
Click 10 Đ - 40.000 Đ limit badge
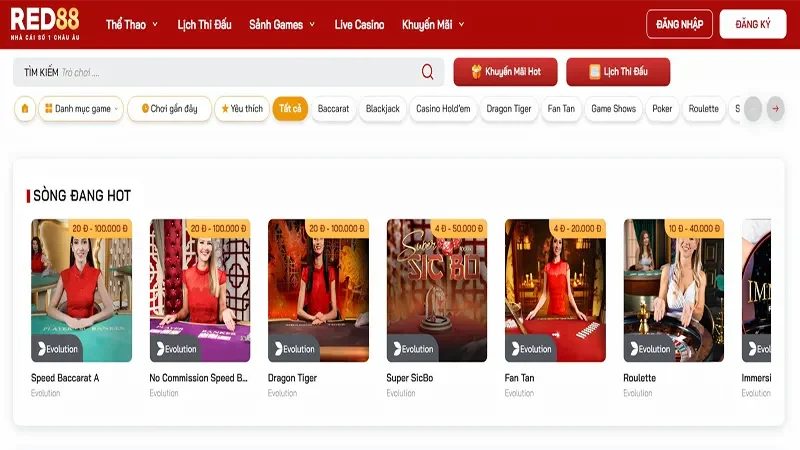[694, 229]
